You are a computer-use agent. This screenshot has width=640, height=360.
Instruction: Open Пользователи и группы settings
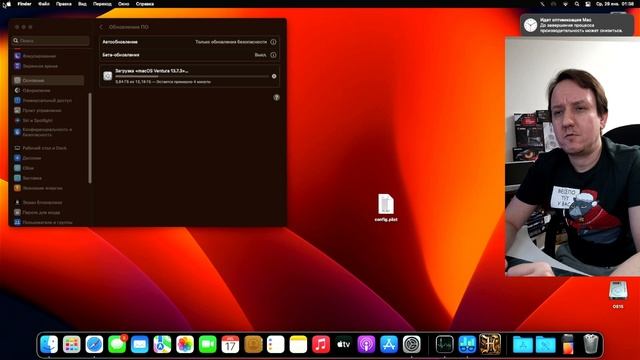pyautogui.click(x=43, y=222)
